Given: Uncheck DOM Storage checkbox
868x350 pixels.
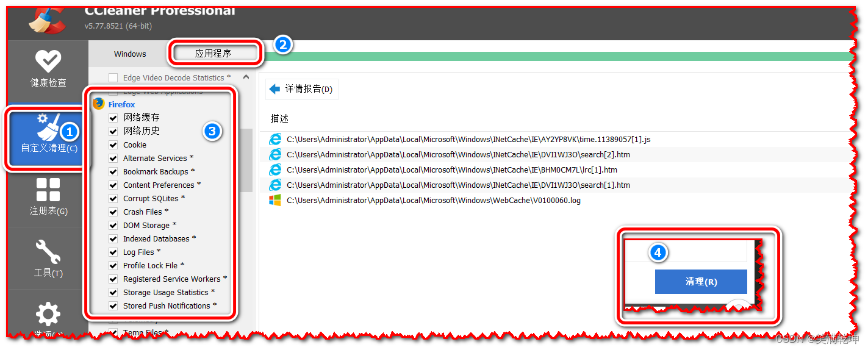Looking at the screenshot, I should 113,225.
